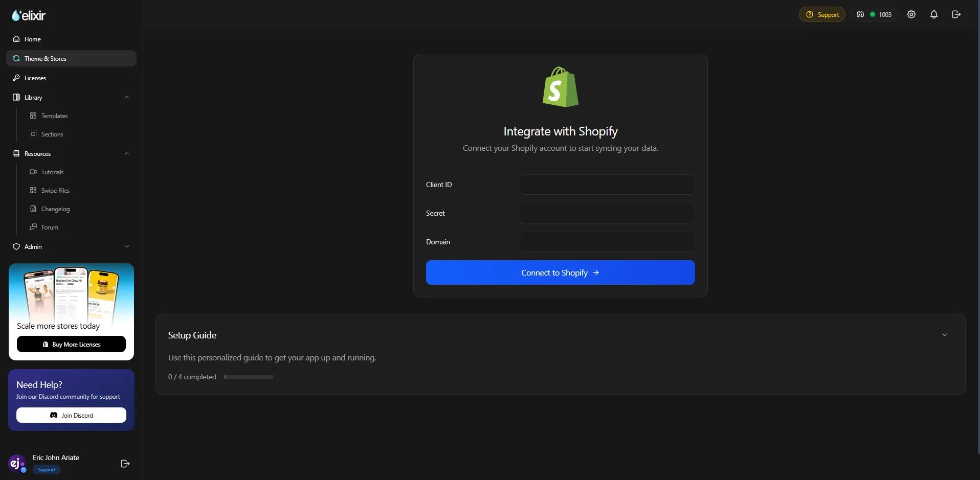Open the Home page icon
This screenshot has height=480, width=980.
click(x=16, y=39)
